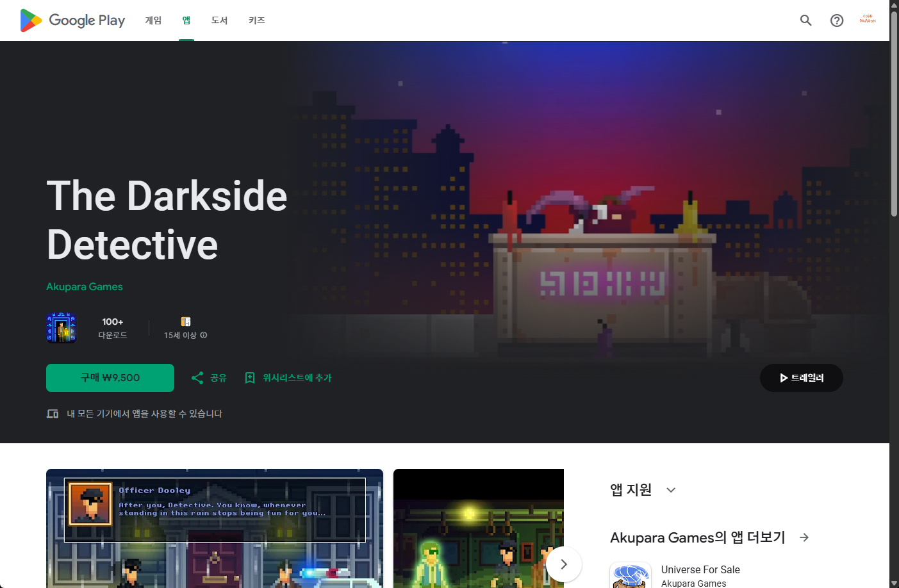Expand the 앱 지원 section
899x588 pixels.
coord(671,490)
